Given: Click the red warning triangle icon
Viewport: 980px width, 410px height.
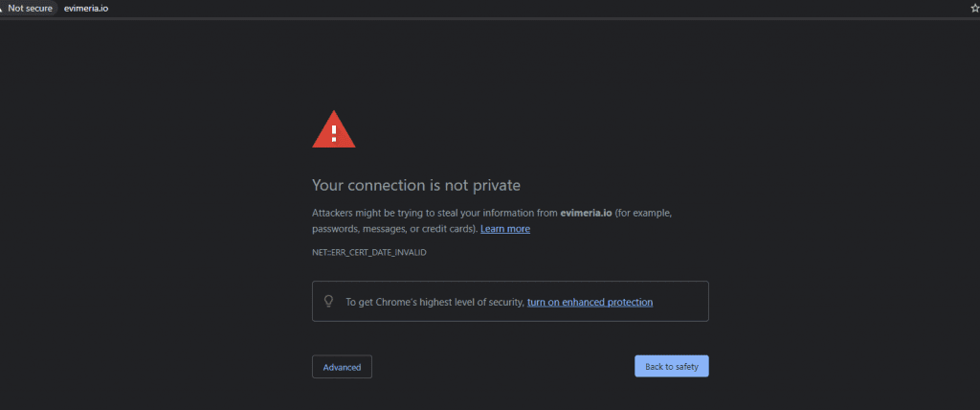Looking at the screenshot, I should pos(334,129).
